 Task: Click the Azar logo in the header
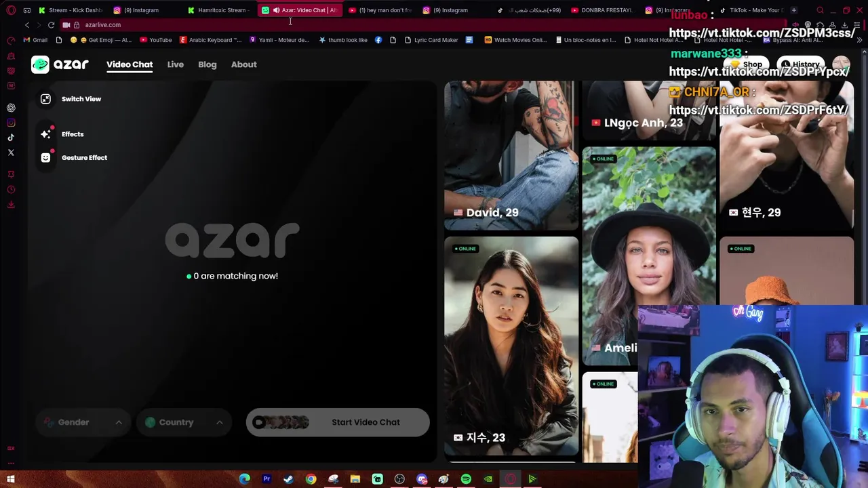pyautogui.click(x=60, y=64)
